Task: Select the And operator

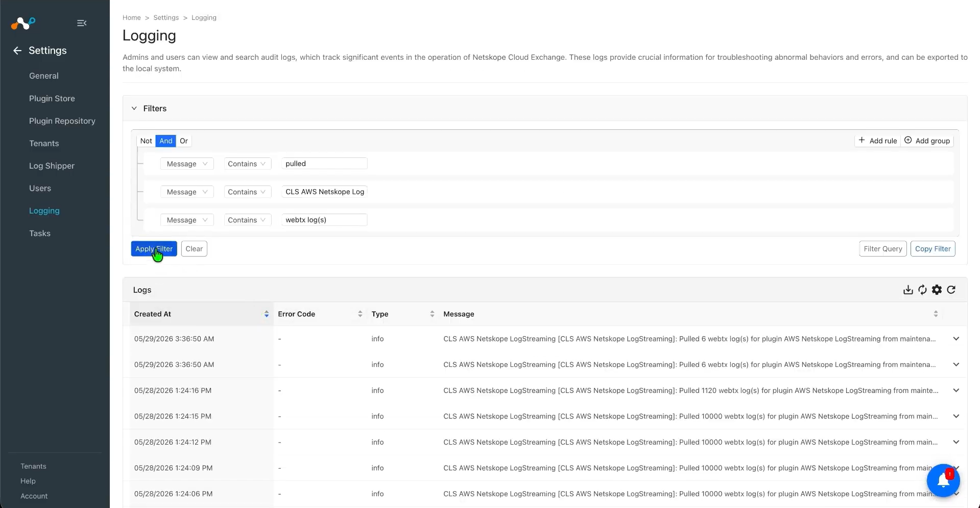Action: click(166, 141)
